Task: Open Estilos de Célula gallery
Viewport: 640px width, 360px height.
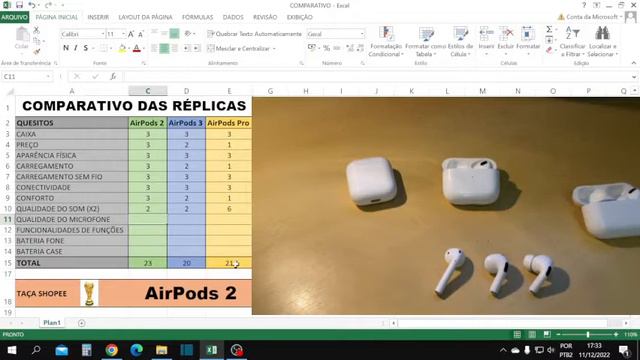Action: [x=460, y=42]
